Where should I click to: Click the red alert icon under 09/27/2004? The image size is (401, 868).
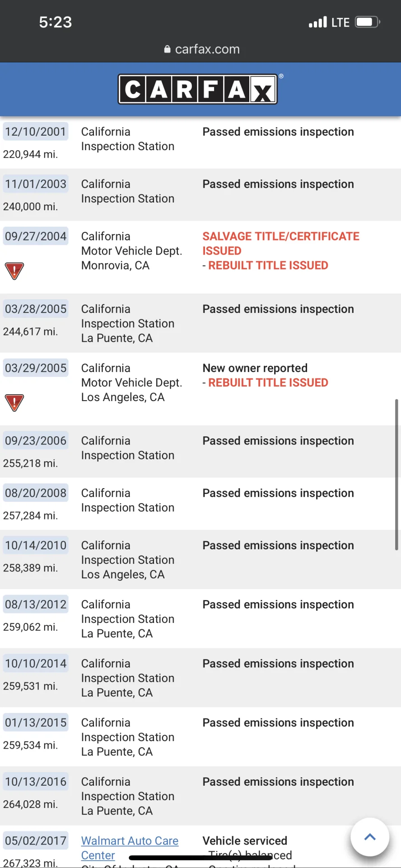click(x=14, y=271)
